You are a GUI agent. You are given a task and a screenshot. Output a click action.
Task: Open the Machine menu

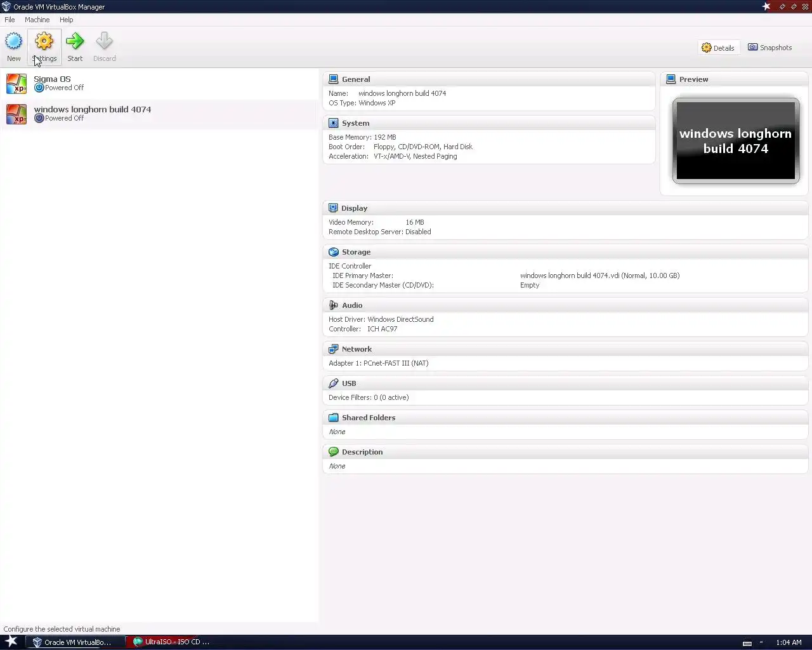37,20
